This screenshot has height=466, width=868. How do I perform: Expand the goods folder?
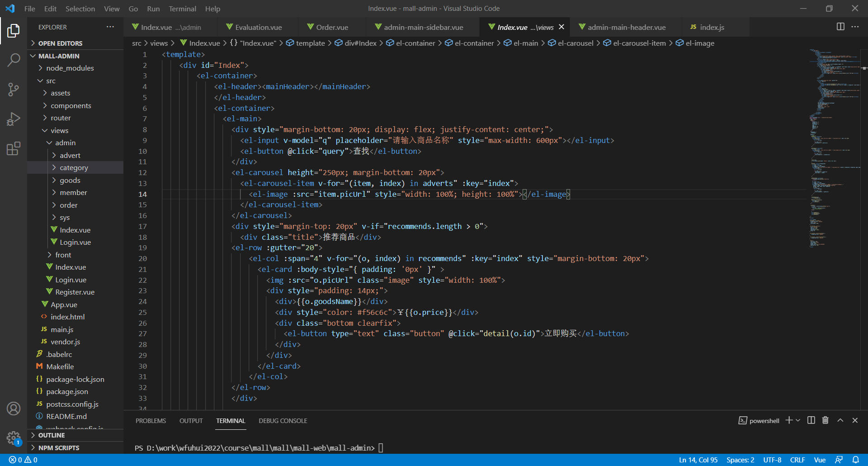(75, 180)
